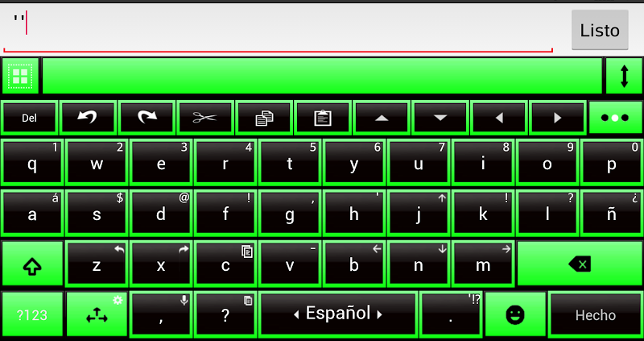
Task: Select the scissors cut icon
Action: point(205,118)
